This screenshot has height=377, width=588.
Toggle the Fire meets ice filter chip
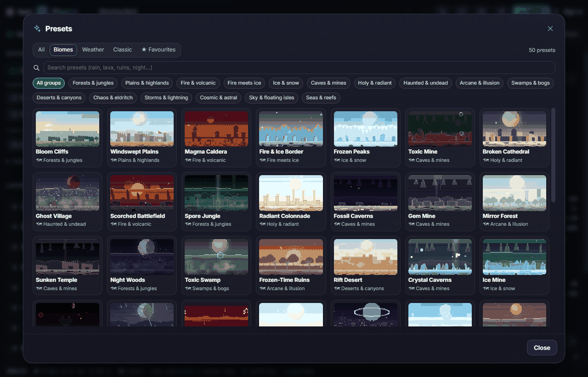[244, 83]
